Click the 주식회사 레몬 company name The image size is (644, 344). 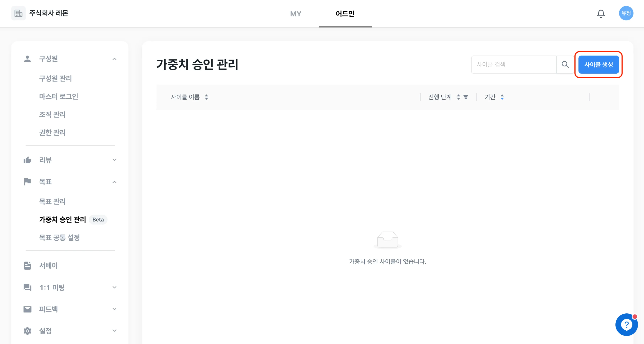[x=49, y=13]
